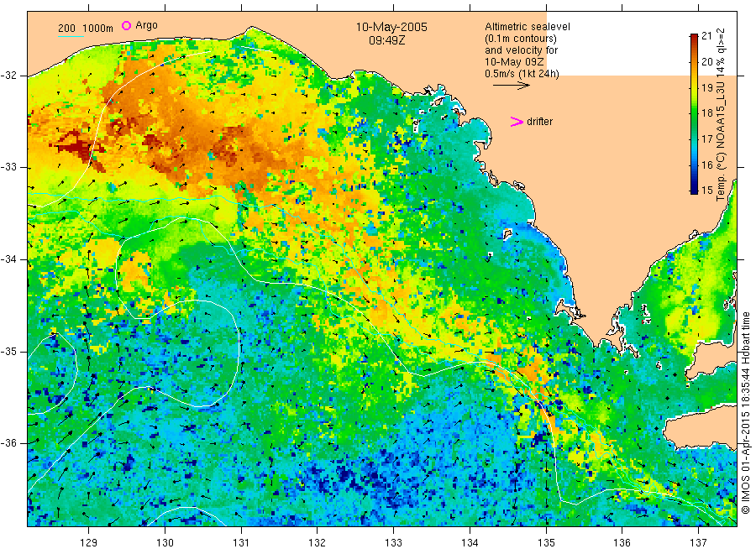Viewport: 756px width, 554px height.
Task: Click the latitude label -32
Action: pyautogui.click(x=8, y=76)
